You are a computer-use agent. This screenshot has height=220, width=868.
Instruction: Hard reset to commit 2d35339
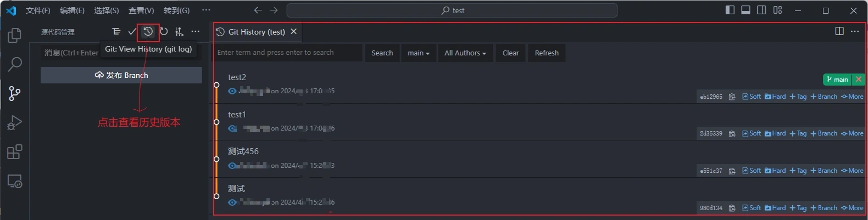tap(775, 133)
